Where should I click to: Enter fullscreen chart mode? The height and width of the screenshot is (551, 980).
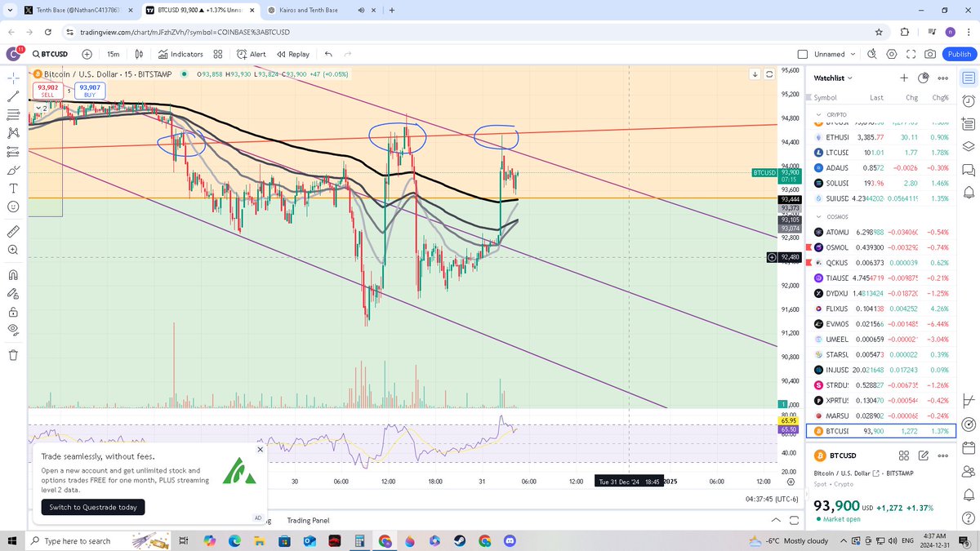click(x=911, y=54)
